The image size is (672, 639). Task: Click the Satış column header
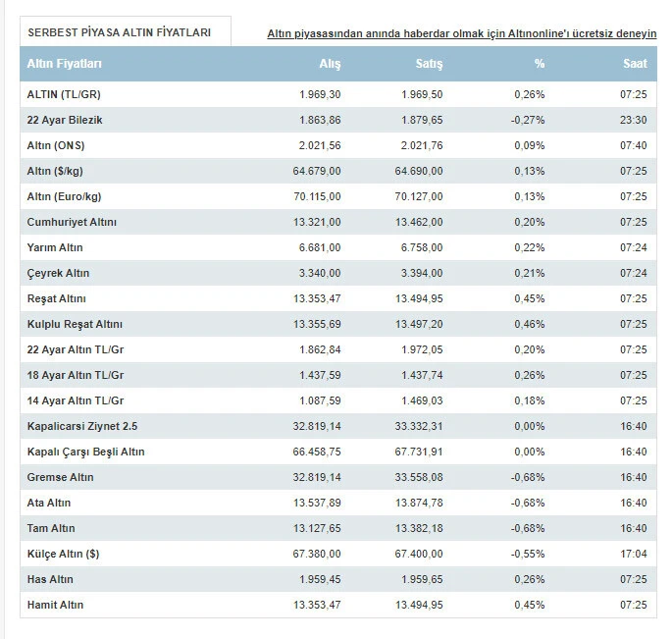429,64
